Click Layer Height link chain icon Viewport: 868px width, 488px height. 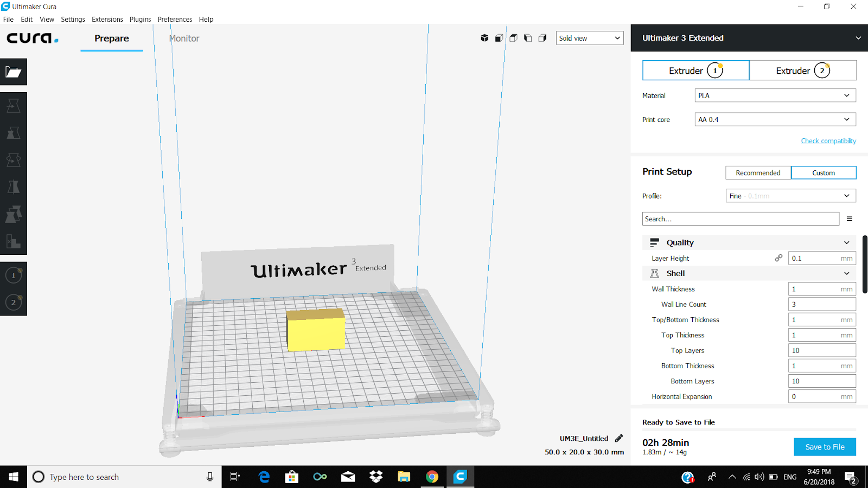click(778, 258)
